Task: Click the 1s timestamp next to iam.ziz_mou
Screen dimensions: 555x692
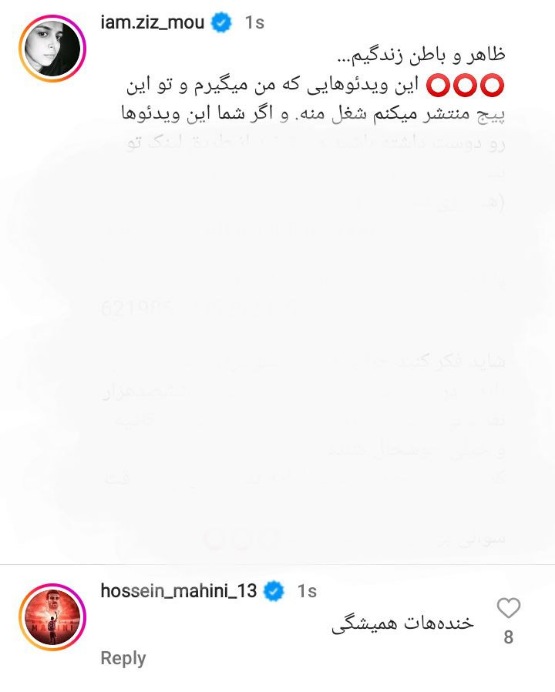Action: click(x=255, y=23)
